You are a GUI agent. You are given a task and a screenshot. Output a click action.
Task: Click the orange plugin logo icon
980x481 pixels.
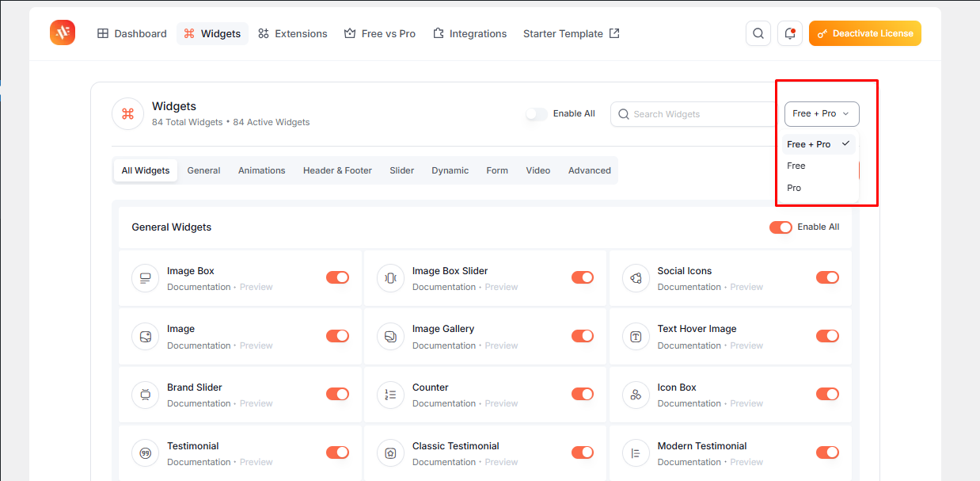(63, 32)
